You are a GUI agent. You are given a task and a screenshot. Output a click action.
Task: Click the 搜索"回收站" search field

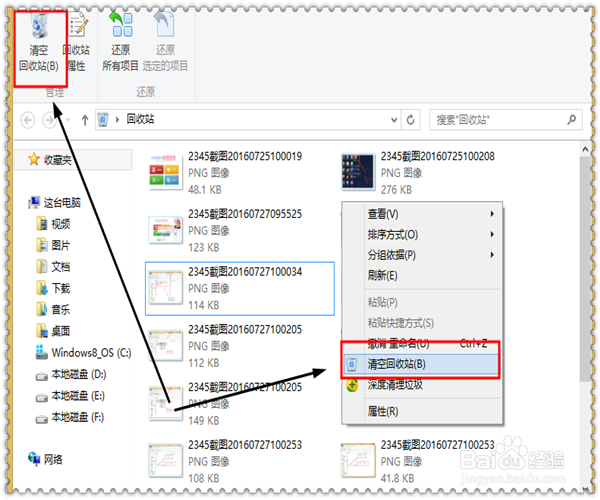(505, 120)
